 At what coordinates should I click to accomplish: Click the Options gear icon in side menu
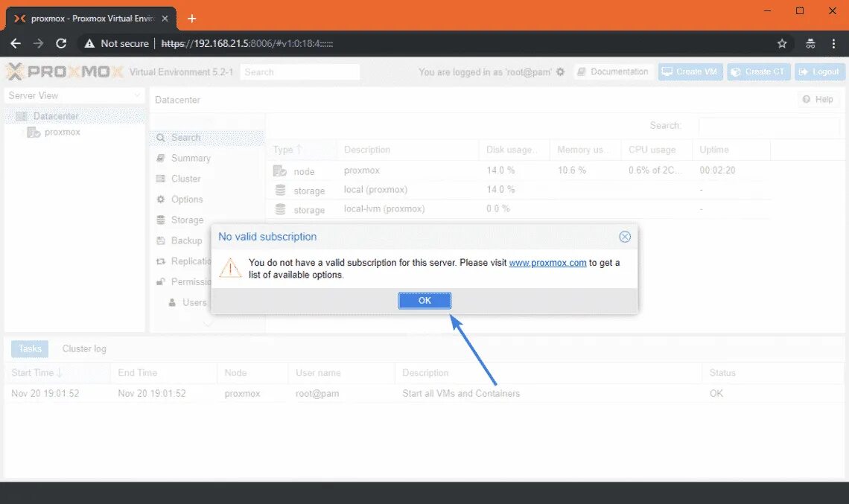[x=160, y=200]
